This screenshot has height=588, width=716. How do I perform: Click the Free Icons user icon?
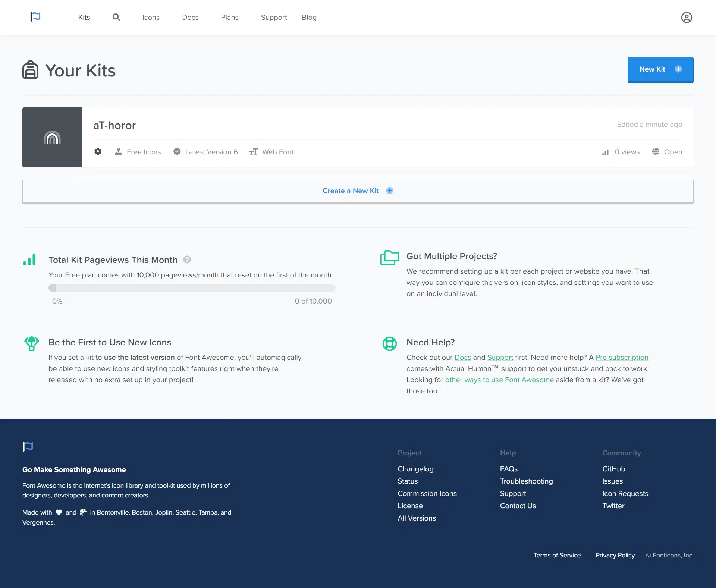click(118, 151)
